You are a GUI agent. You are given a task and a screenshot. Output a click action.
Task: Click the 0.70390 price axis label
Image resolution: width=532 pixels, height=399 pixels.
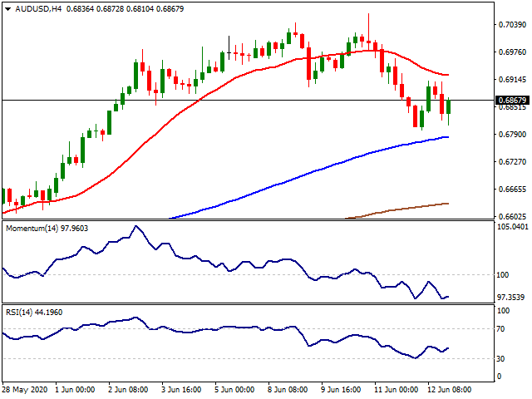coord(512,24)
